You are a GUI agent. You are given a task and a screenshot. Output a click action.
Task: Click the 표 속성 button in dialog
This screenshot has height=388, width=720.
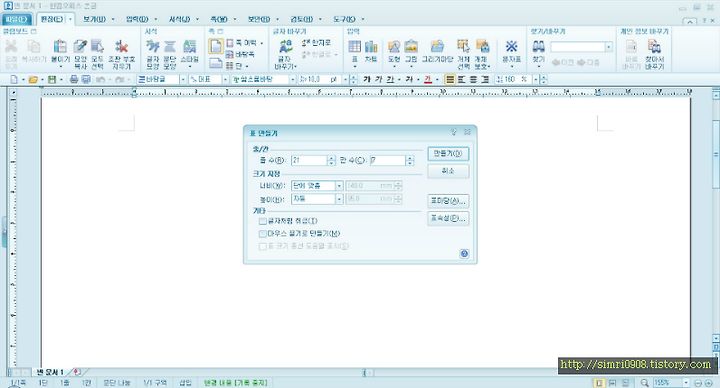(x=448, y=218)
